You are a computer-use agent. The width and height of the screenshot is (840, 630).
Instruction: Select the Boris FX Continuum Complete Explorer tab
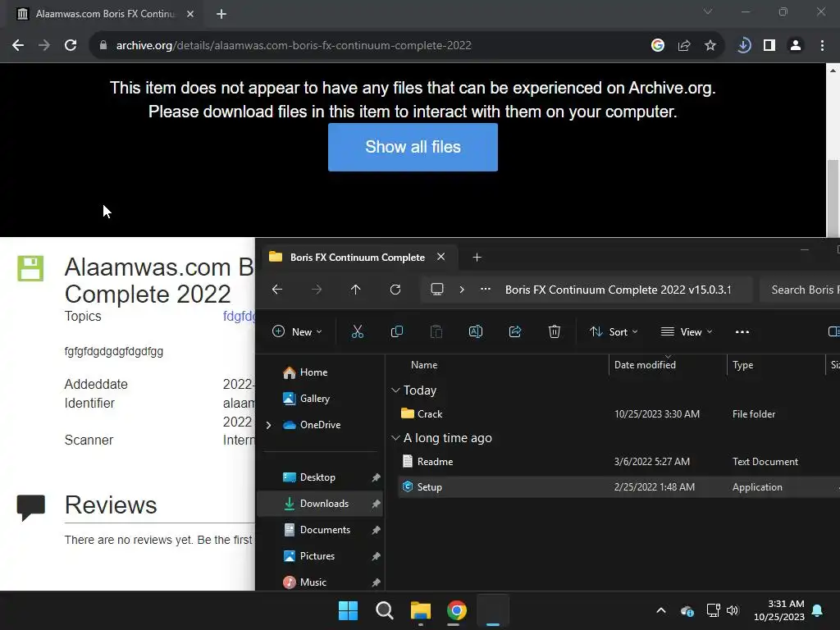pos(358,257)
